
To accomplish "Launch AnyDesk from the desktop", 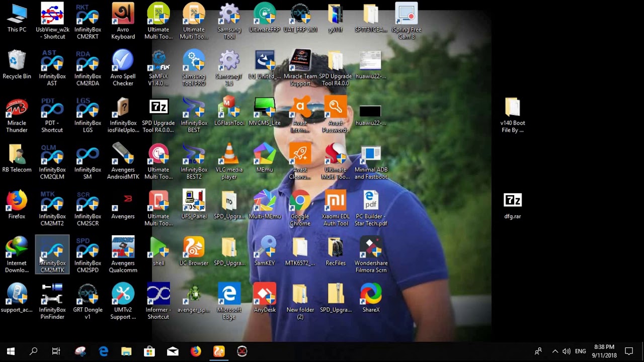I will click(x=265, y=299).
